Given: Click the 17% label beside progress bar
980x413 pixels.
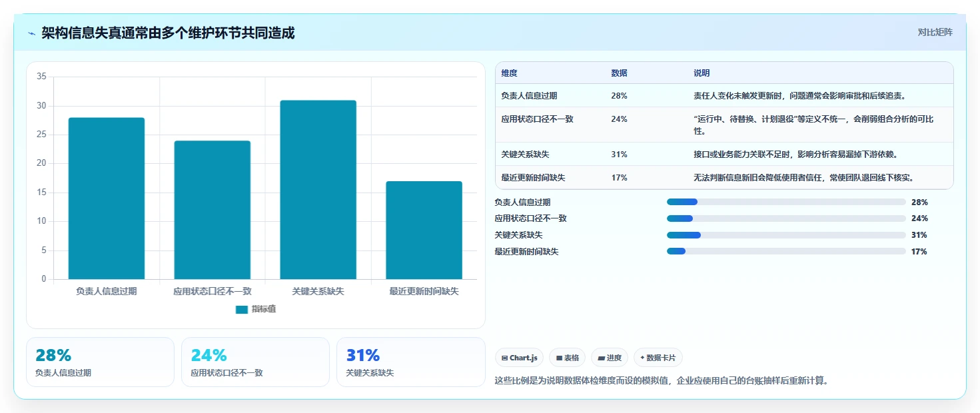Looking at the screenshot, I should coord(919,251).
